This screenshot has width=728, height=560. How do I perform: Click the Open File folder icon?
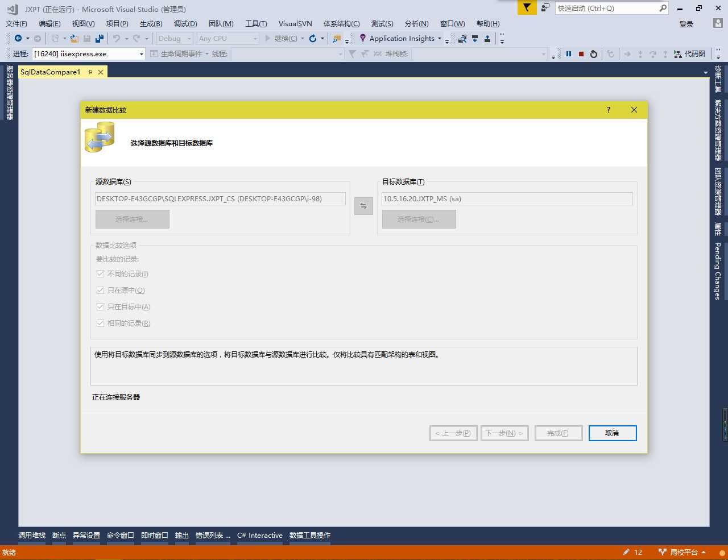tap(75, 38)
